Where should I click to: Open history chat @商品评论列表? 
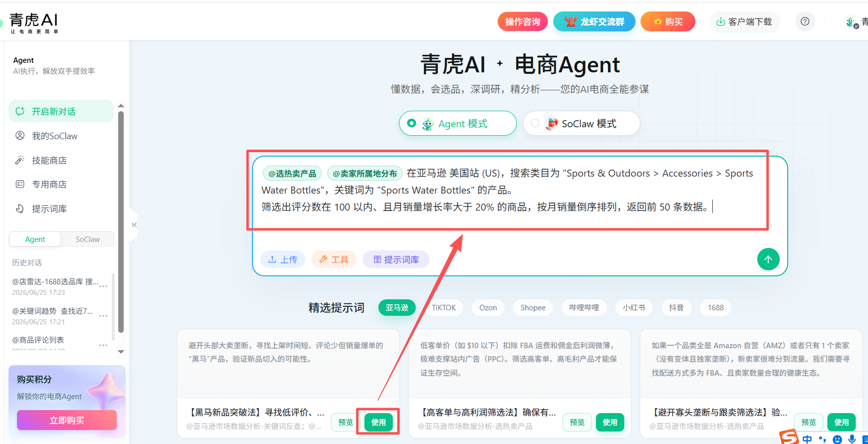(x=38, y=340)
